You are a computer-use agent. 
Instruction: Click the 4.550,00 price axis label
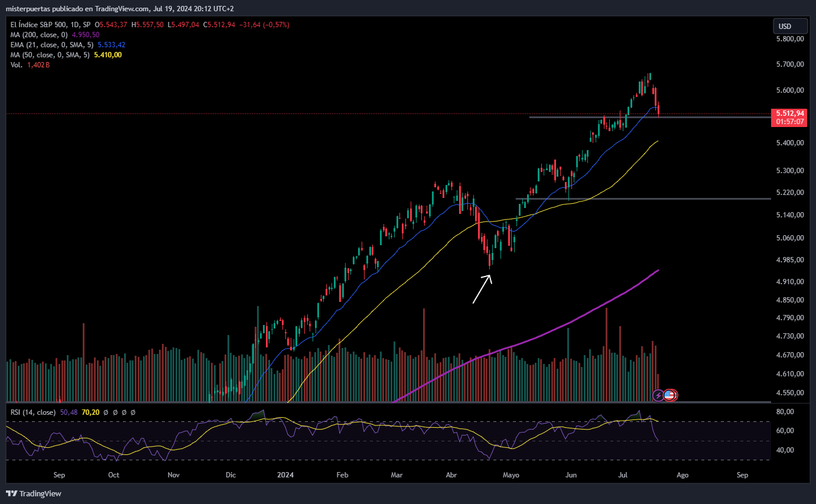[x=790, y=393]
